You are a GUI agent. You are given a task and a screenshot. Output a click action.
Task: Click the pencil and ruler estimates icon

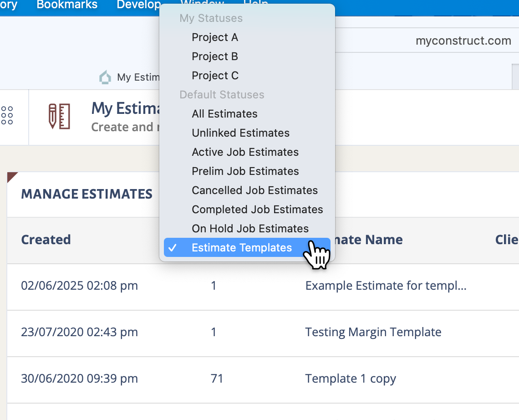(x=59, y=116)
